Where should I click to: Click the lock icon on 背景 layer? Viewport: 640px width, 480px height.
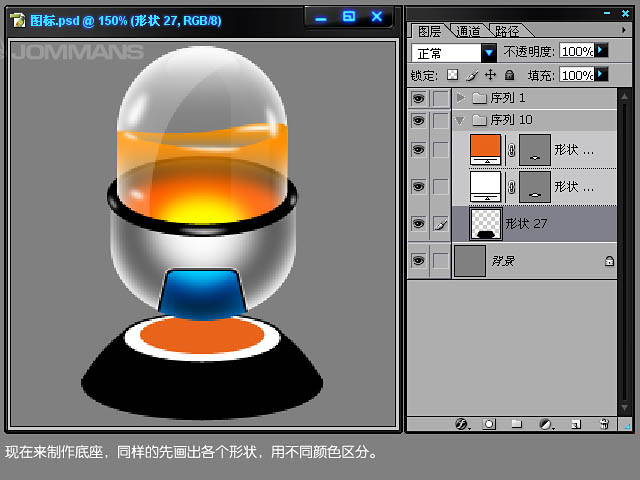(609, 261)
